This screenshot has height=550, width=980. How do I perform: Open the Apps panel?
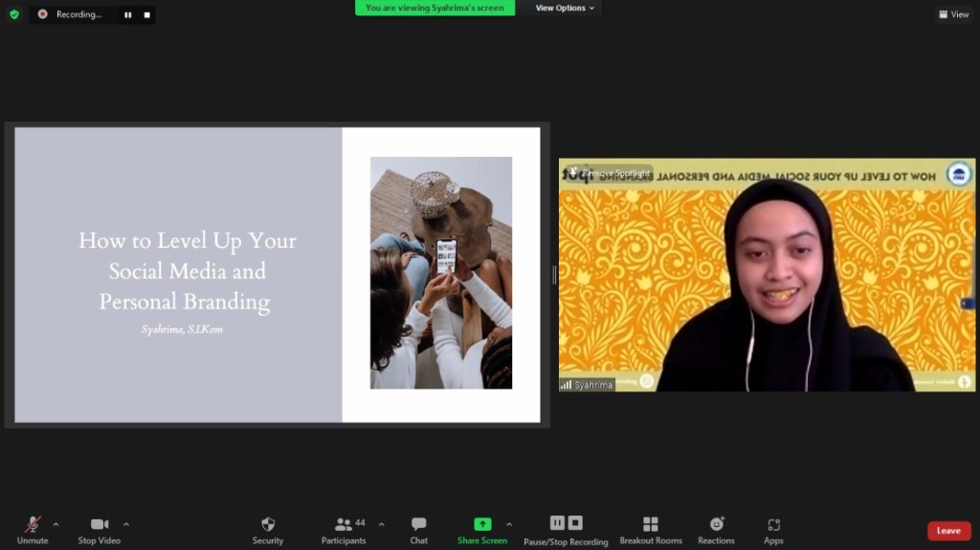[x=773, y=524]
